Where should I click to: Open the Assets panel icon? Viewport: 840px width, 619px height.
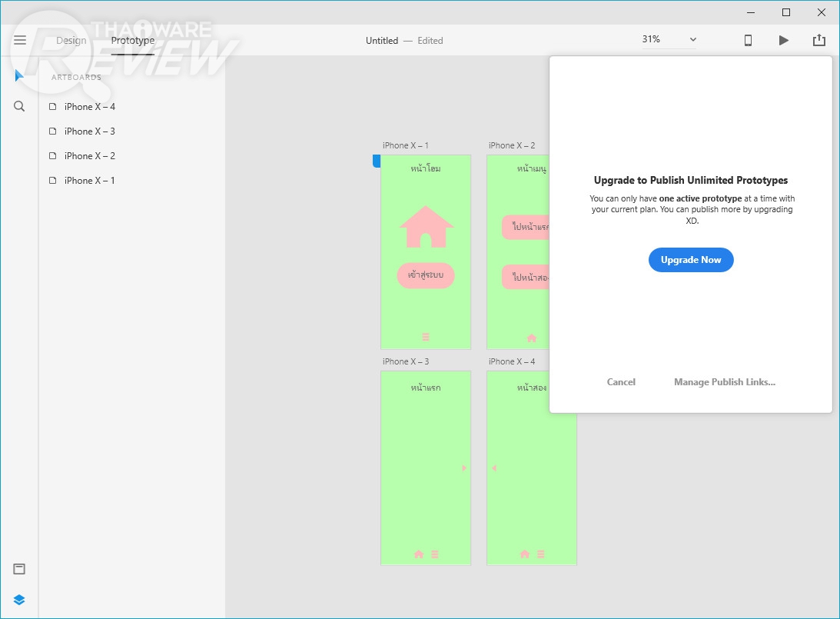click(x=18, y=568)
